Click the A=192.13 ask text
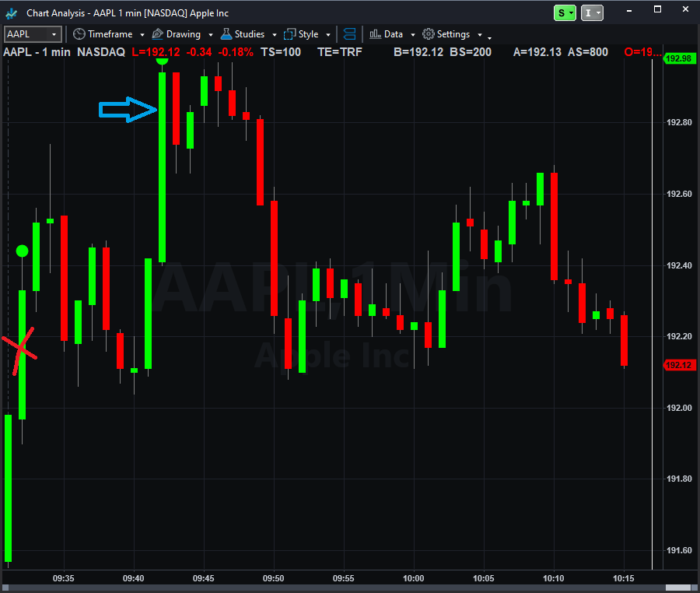 537,52
